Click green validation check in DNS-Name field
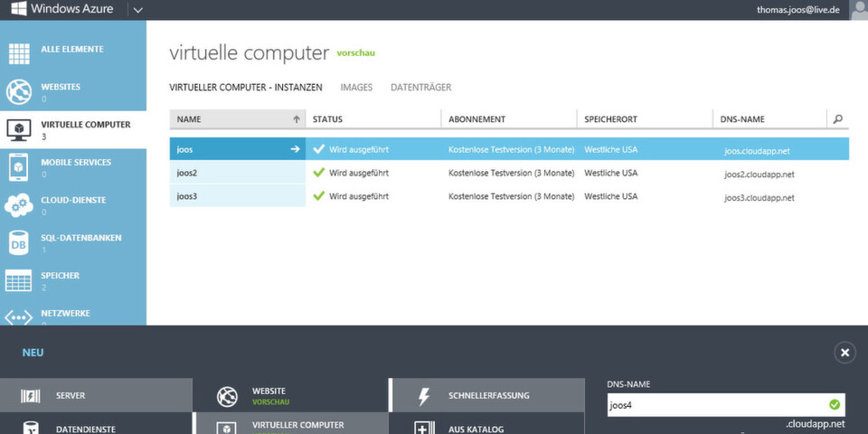 pyautogui.click(x=835, y=405)
